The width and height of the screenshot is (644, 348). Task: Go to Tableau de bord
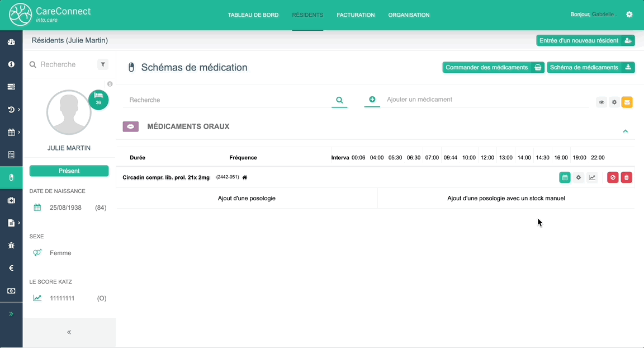(x=253, y=15)
